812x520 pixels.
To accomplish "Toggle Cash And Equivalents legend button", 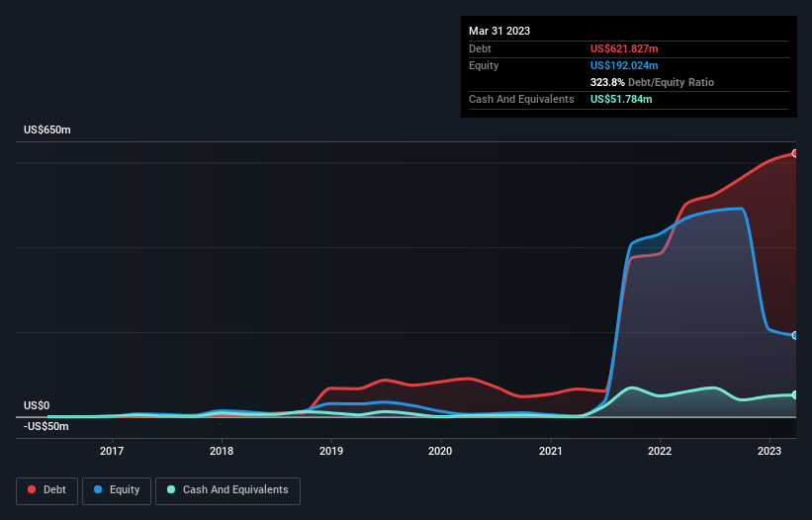I will coord(227,490).
